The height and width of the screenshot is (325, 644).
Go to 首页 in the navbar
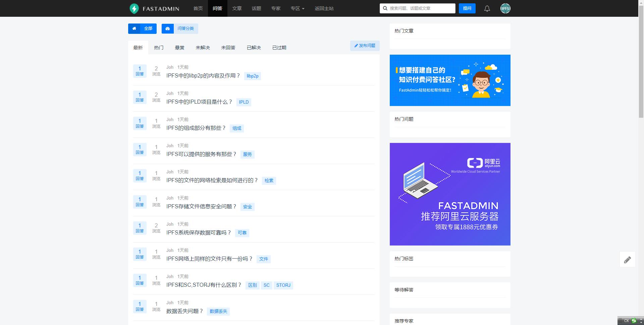(x=198, y=8)
